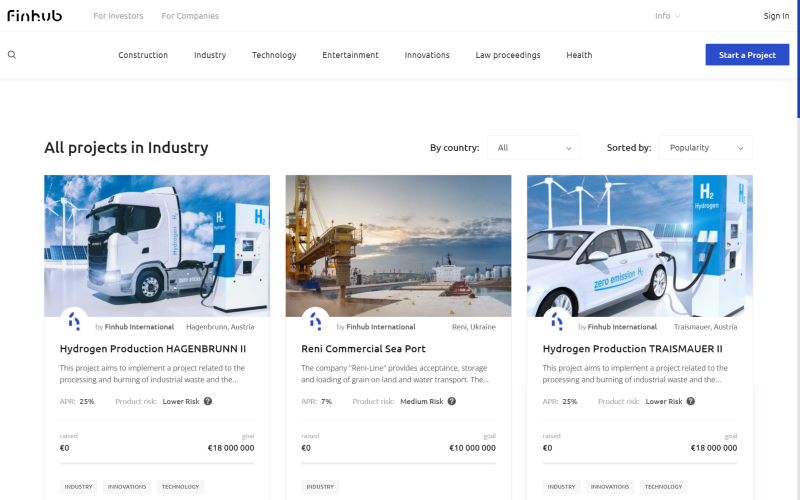The width and height of the screenshot is (800, 500).
Task: Click the Reni, Ukraine location text
Action: pos(474,327)
